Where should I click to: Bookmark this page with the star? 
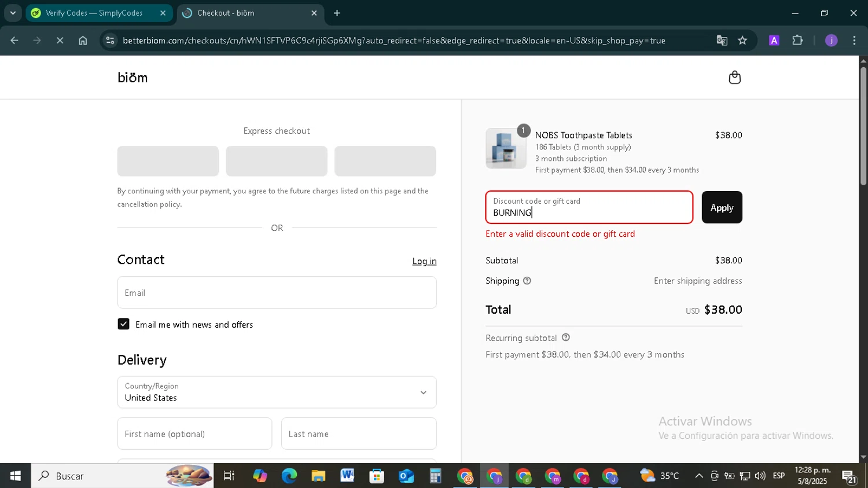pyautogui.click(x=742, y=41)
